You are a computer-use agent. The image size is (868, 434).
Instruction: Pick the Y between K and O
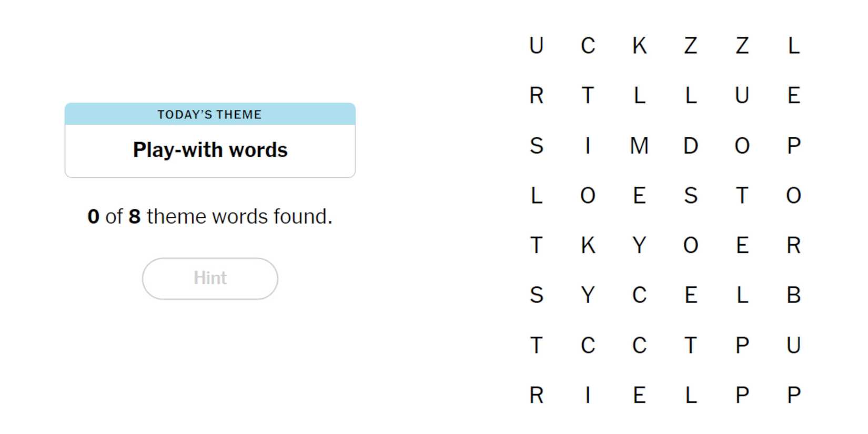pos(639,245)
